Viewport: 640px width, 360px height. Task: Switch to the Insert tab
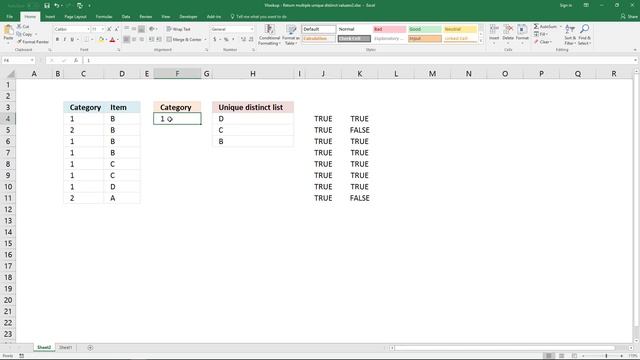click(50, 17)
